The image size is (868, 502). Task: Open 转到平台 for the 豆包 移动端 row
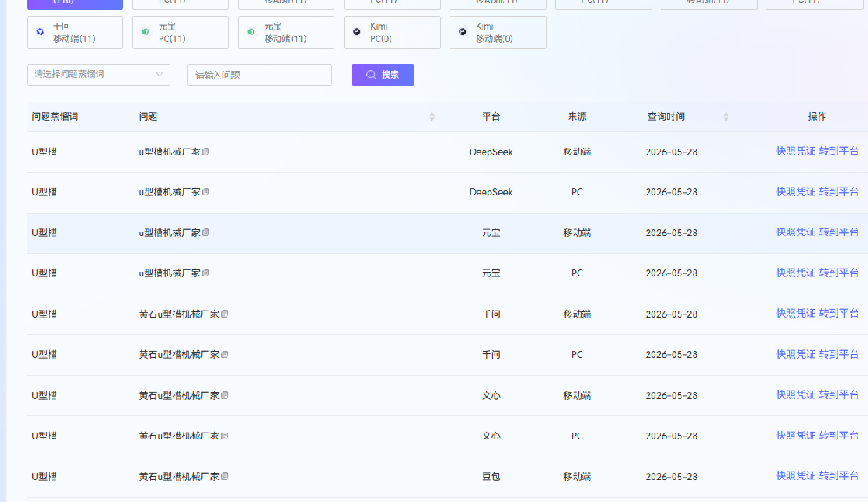838,476
